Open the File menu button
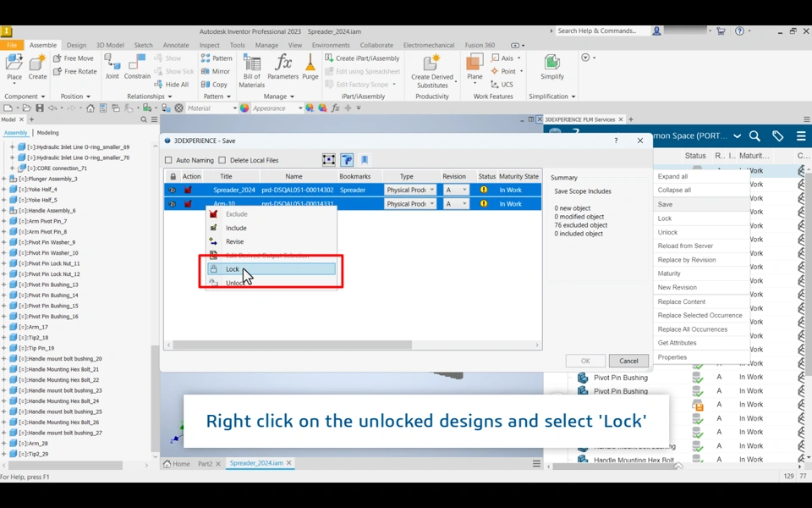Image resolution: width=812 pixels, height=508 pixels. [x=11, y=45]
